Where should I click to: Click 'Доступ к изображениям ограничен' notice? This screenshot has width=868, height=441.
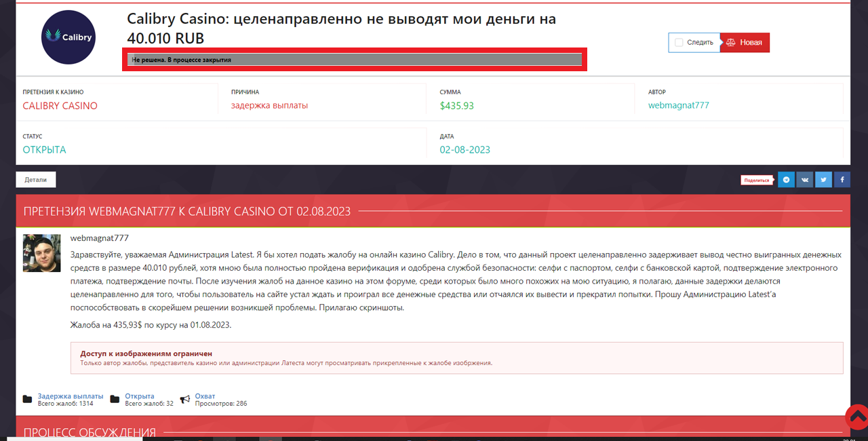click(x=457, y=358)
